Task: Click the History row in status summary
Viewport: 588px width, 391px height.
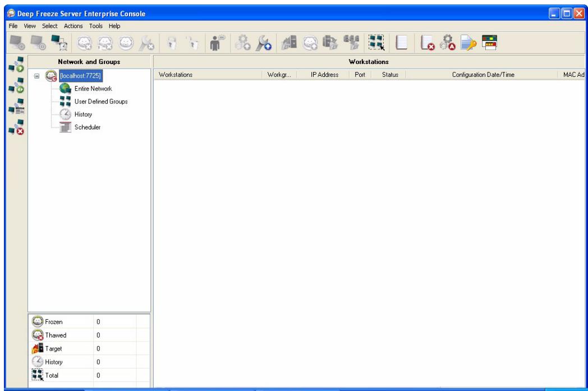Action: 89,362
